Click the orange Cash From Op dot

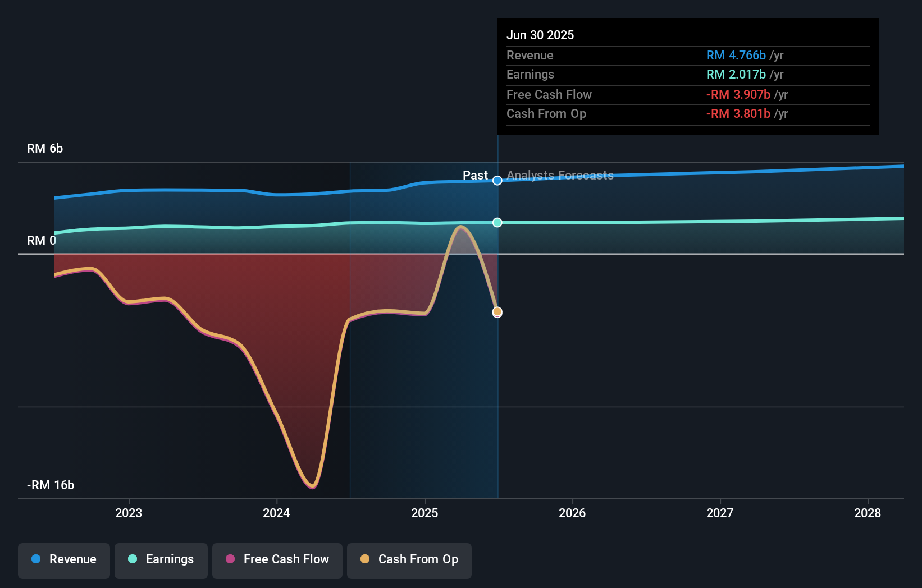pyautogui.click(x=365, y=559)
